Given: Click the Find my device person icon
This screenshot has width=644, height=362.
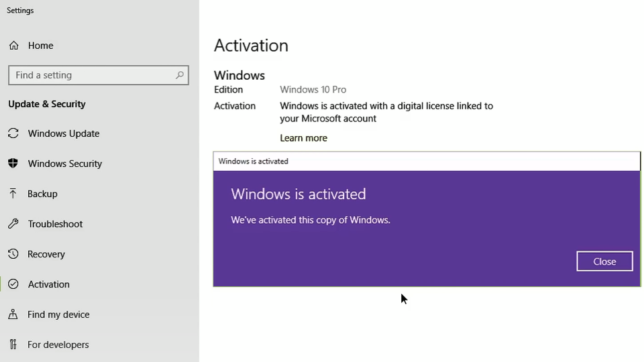Looking at the screenshot, I should tap(13, 314).
